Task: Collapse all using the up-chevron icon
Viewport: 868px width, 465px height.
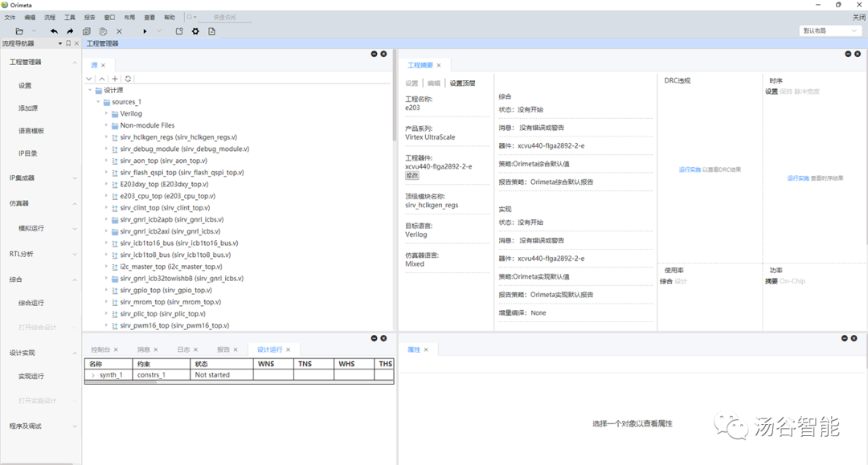Action: coord(101,79)
